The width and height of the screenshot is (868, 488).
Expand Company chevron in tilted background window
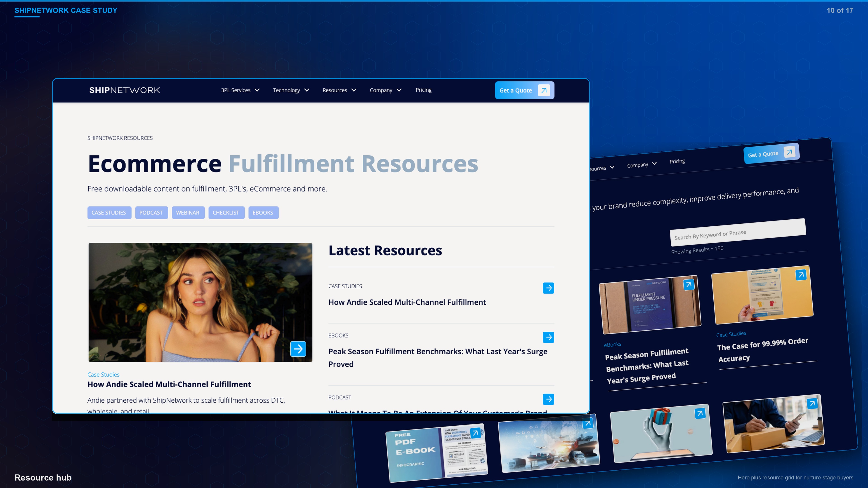[654, 163]
